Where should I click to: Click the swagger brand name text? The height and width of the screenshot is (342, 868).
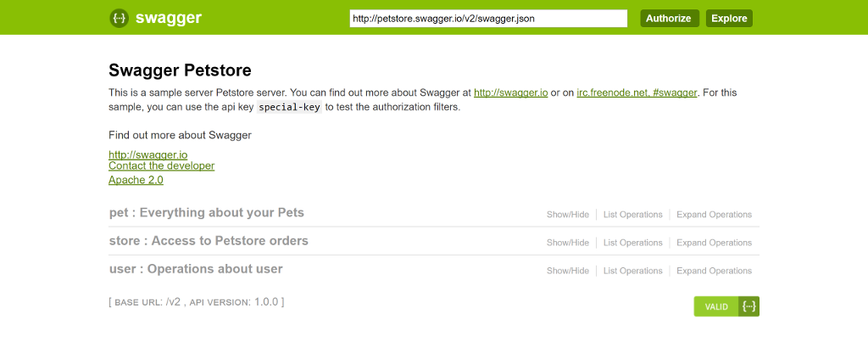click(168, 18)
